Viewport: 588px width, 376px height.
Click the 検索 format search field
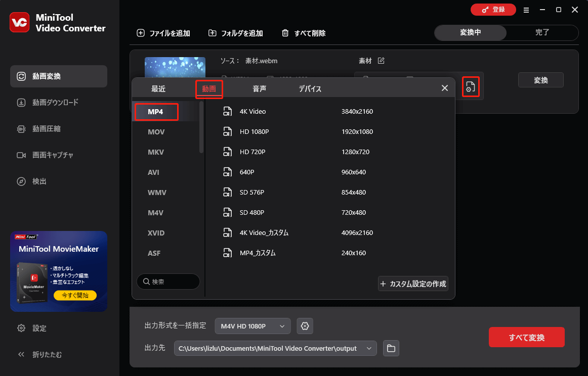tap(168, 281)
